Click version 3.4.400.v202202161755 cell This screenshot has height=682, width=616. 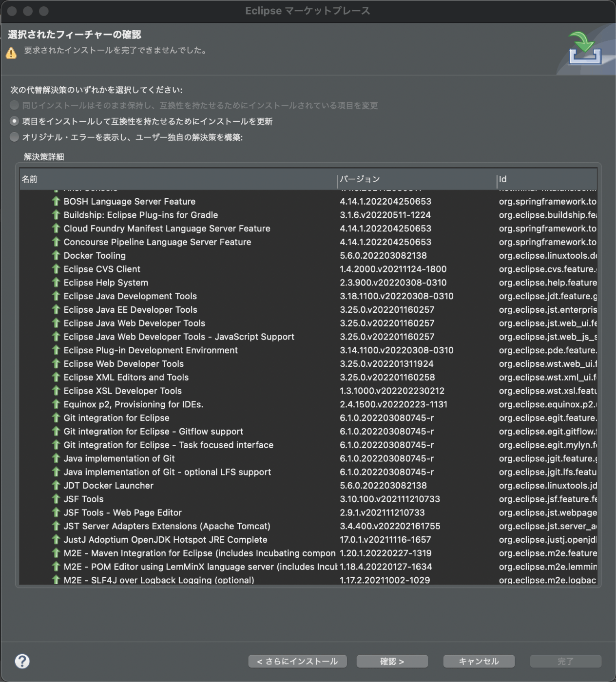click(390, 526)
